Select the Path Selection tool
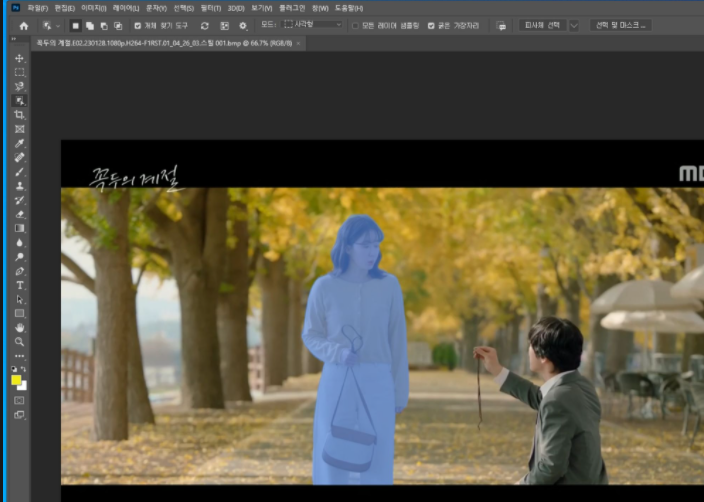Image resolution: width=704 pixels, height=502 pixels. pyautogui.click(x=19, y=299)
